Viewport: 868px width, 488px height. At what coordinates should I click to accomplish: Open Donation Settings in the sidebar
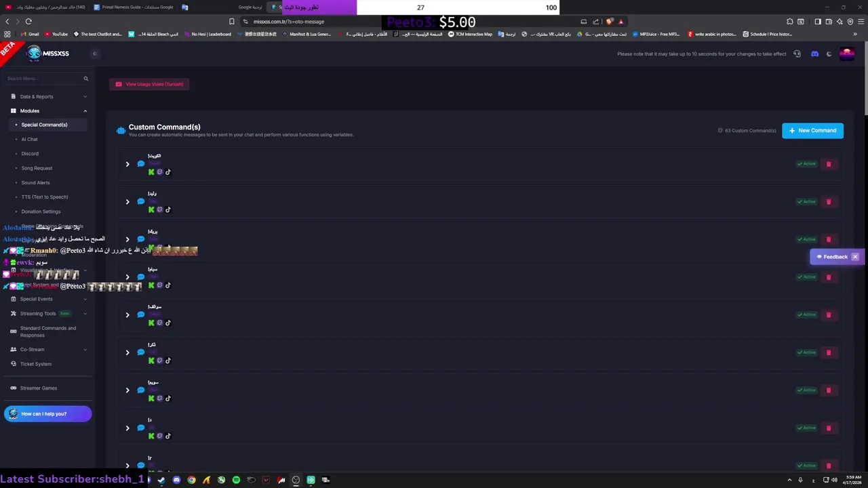pos(41,211)
